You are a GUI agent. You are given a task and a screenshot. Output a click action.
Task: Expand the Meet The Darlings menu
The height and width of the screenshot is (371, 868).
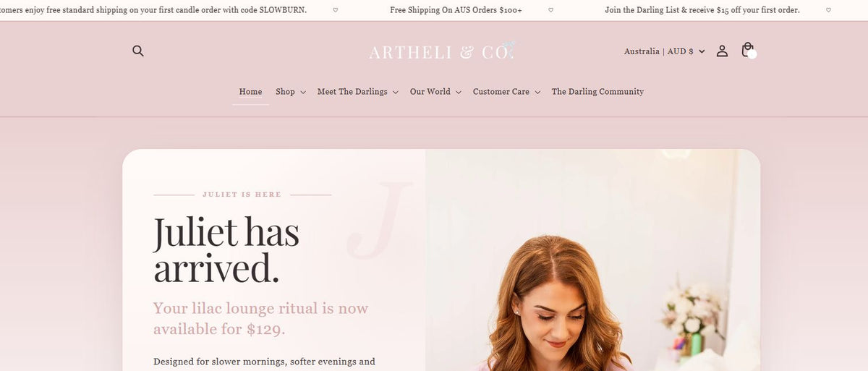coord(358,92)
